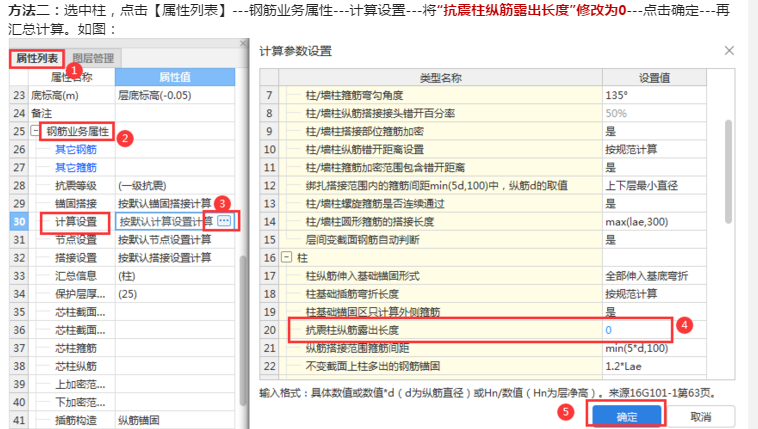Image resolution: width=758 pixels, height=429 pixels.
Task: Click the 按默认计算设置计算 value field
Action: point(166,222)
